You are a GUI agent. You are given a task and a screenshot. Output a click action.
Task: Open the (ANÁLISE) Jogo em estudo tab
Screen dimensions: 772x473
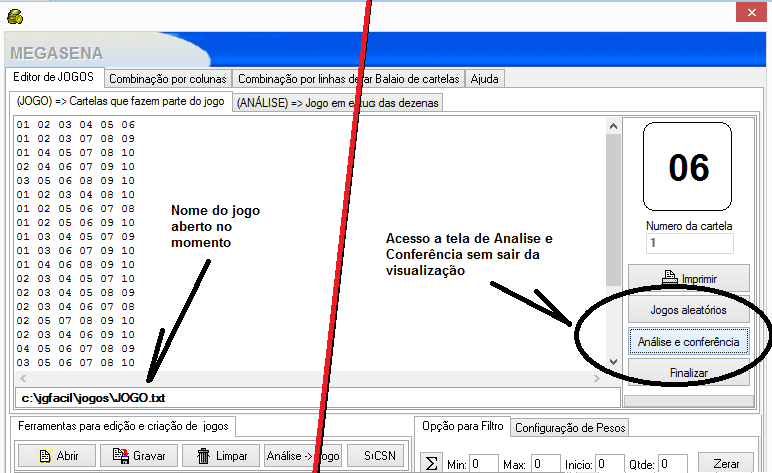(x=337, y=102)
